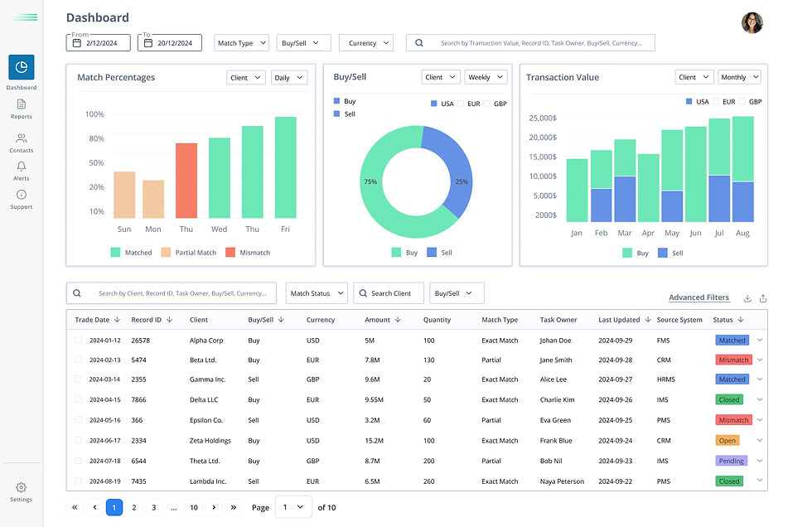Open the From date calendar picker

[x=75, y=41]
